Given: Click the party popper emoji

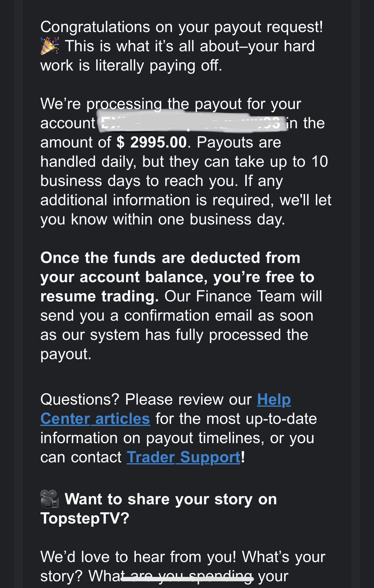Looking at the screenshot, I should click(50, 46).
